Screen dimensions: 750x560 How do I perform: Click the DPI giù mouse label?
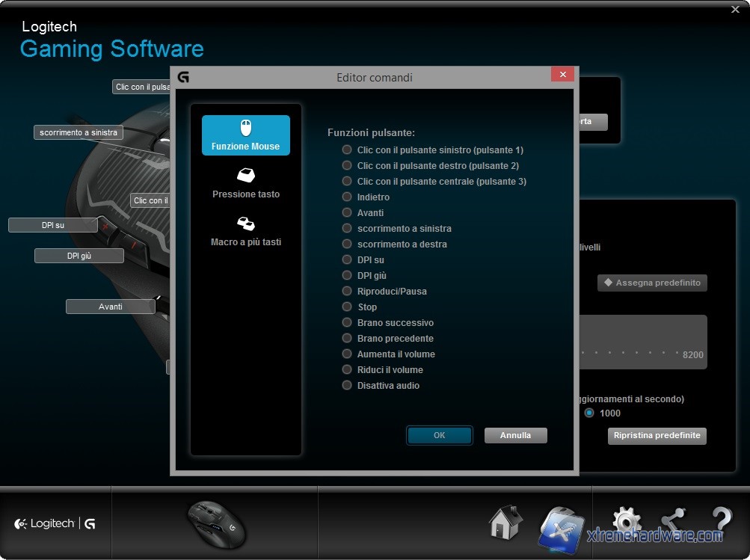click(x=79, y=256)
